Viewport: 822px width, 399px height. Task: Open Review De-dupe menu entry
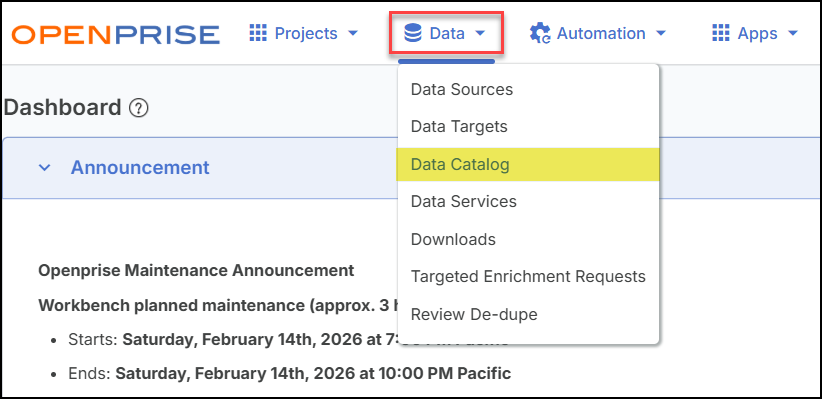[528, 315]
